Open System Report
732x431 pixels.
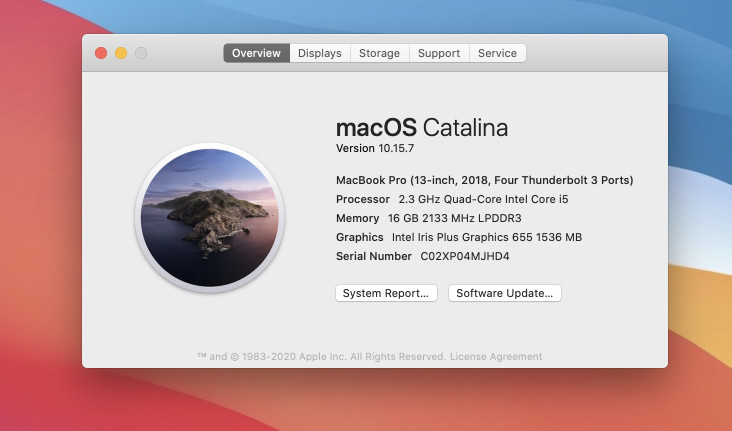(x=386, y=293)
